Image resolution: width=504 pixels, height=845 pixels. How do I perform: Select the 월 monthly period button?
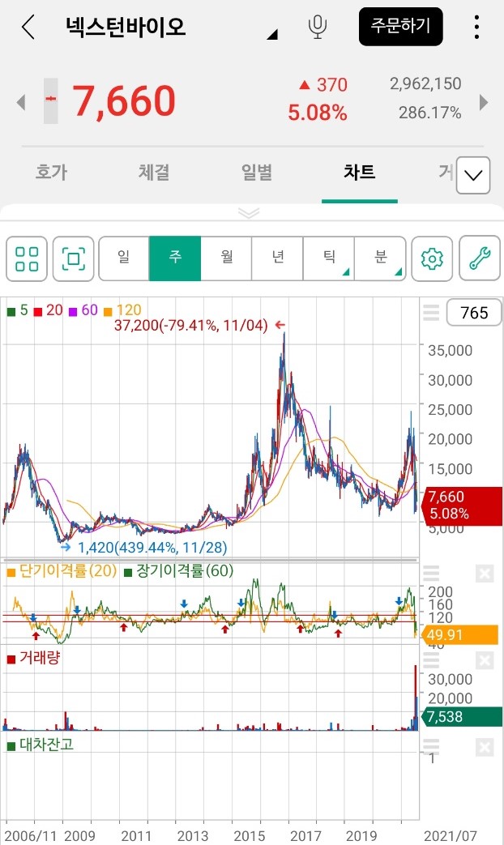[226, 258]
